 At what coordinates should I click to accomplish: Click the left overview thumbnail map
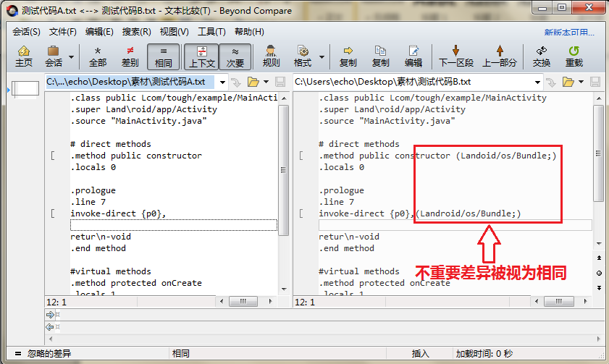click(25, 88)
